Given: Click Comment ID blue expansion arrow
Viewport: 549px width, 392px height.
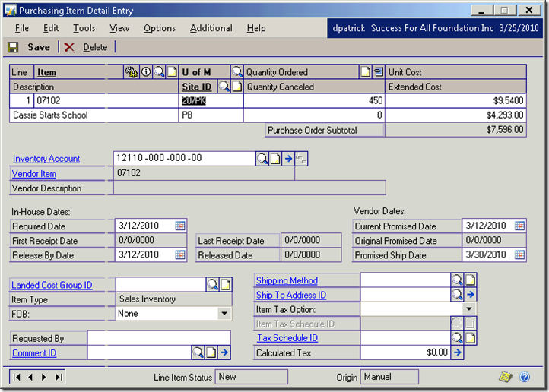Looking at the screenshot, I should [224, 352].
